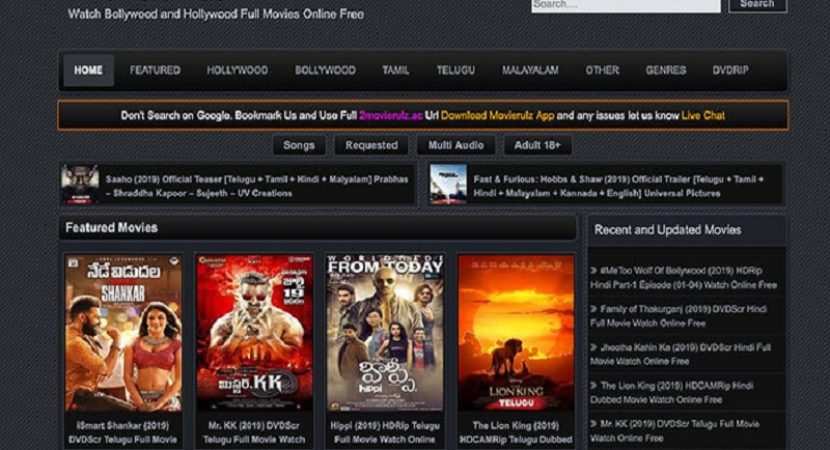
Task: Select the DVDRIP menu item
Action: 730,70
